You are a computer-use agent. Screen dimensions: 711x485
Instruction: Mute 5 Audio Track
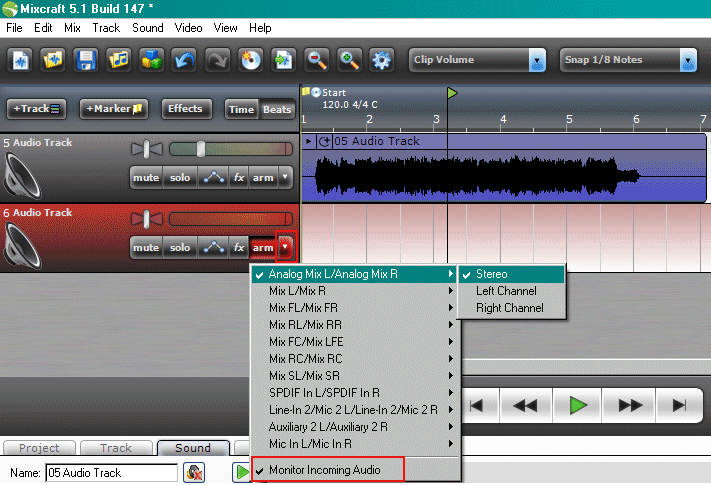click(146, 177)
